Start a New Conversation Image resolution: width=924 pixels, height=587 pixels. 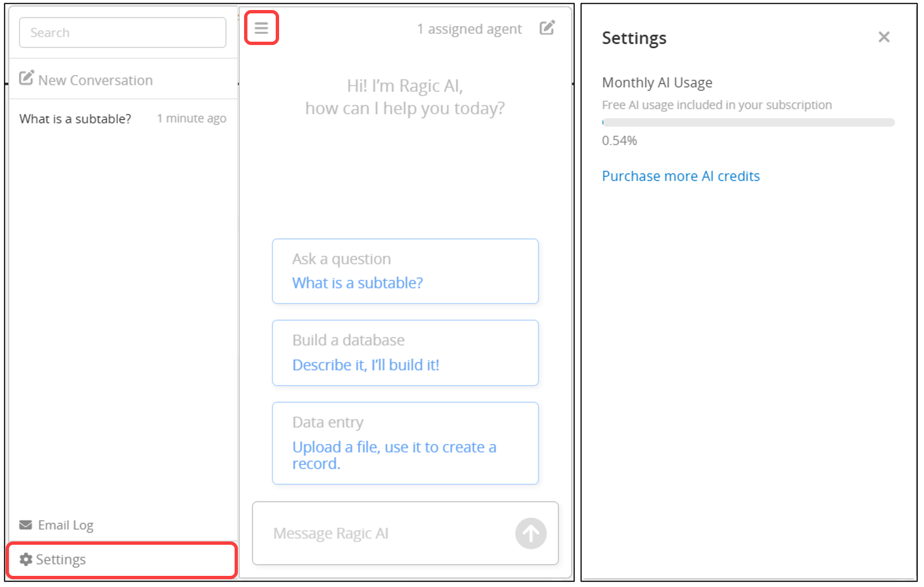95,81
